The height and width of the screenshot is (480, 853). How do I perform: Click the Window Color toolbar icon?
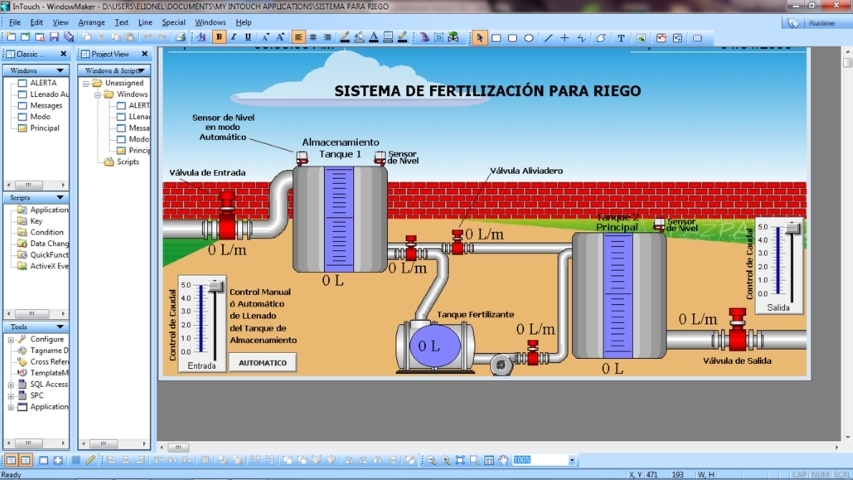click(x=388, y=38)
